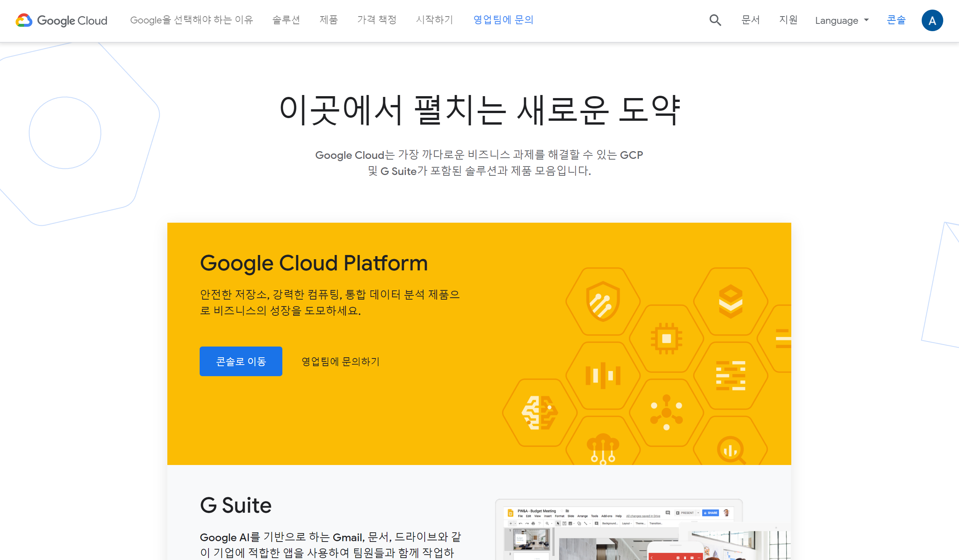Open the 솔루션 navigation menu
Image resolution: width=959 pixels, height=560 pixels.
[x=286, y=20]
